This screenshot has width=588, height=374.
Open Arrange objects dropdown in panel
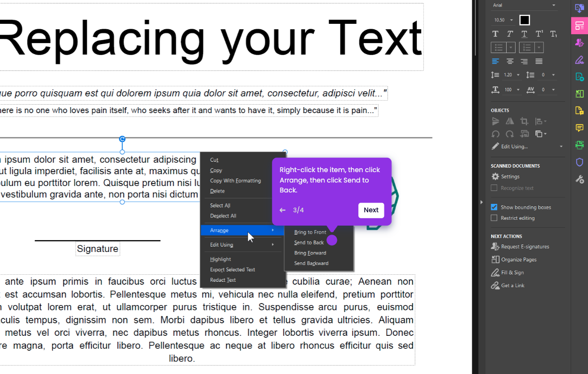[540, 134]
